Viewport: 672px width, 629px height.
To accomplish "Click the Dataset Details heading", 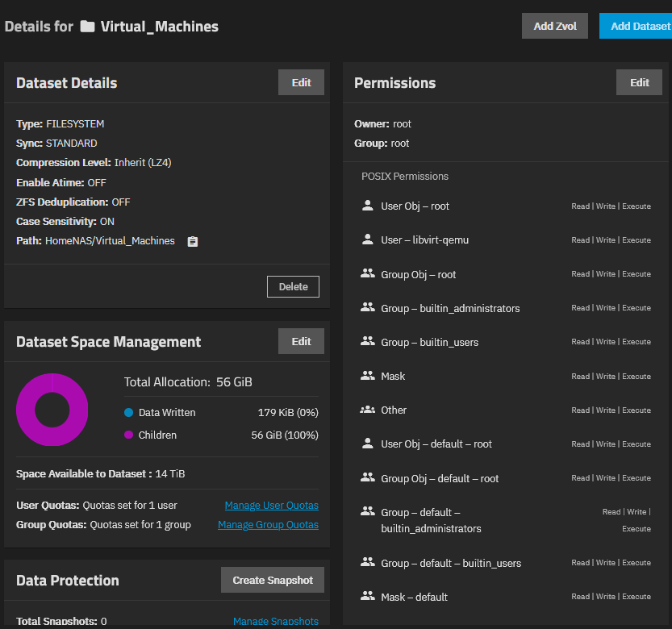I will tap(66, 83).
